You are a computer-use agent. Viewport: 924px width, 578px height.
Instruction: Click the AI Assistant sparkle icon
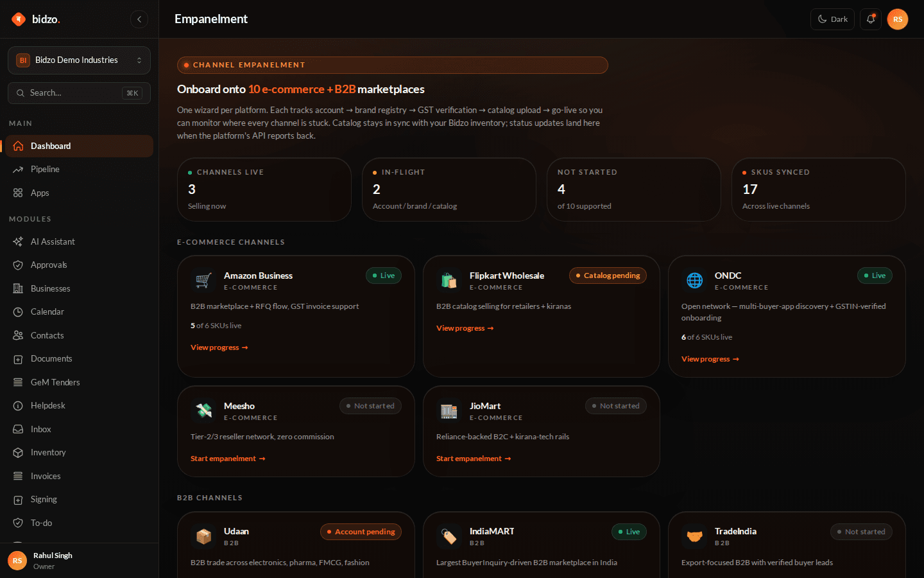18,241
